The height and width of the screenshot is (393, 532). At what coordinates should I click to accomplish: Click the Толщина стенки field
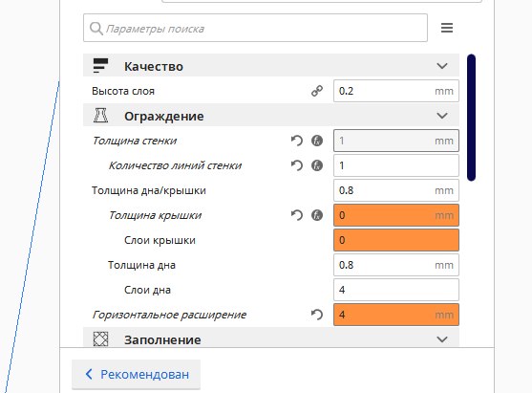pos(396,141)
